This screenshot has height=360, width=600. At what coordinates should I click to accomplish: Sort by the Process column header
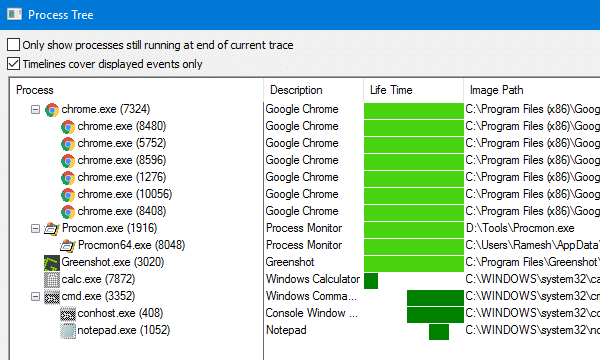(136, 90)
